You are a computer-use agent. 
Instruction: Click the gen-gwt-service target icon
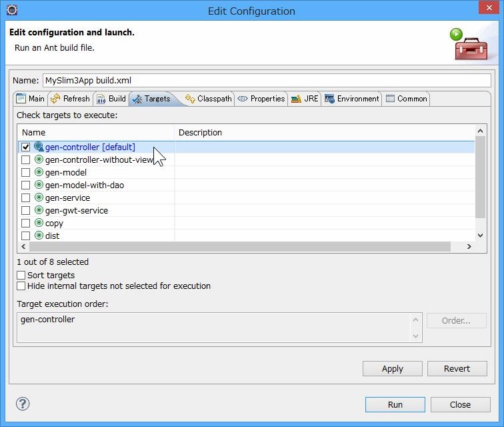[x=39, y=210]
